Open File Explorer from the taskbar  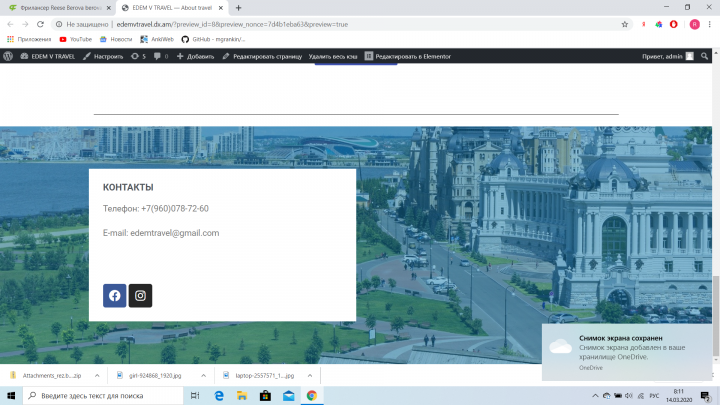[242, 395]
